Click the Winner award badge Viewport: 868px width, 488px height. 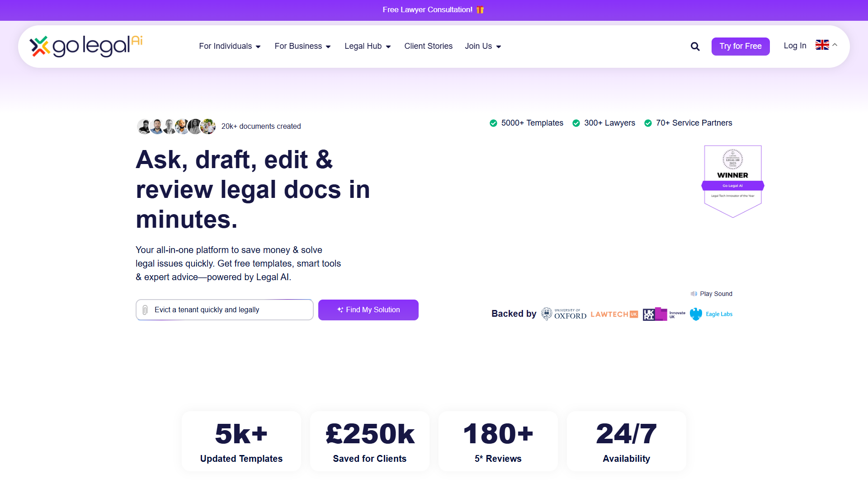(x=733, y=181)
